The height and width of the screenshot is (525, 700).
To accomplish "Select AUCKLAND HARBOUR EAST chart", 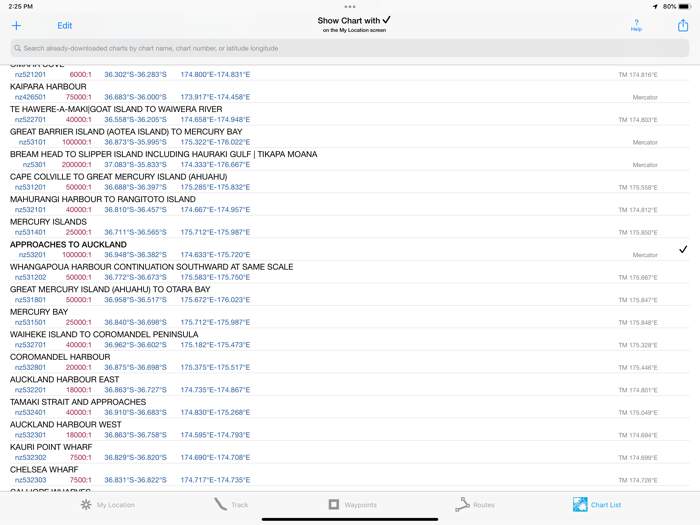I will coord(350,385).
